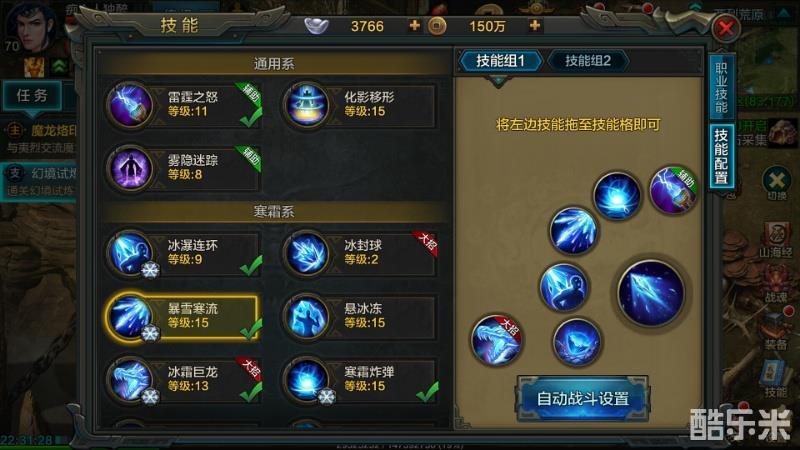Select the 悬冰冻 skill icon

[307, 316]
